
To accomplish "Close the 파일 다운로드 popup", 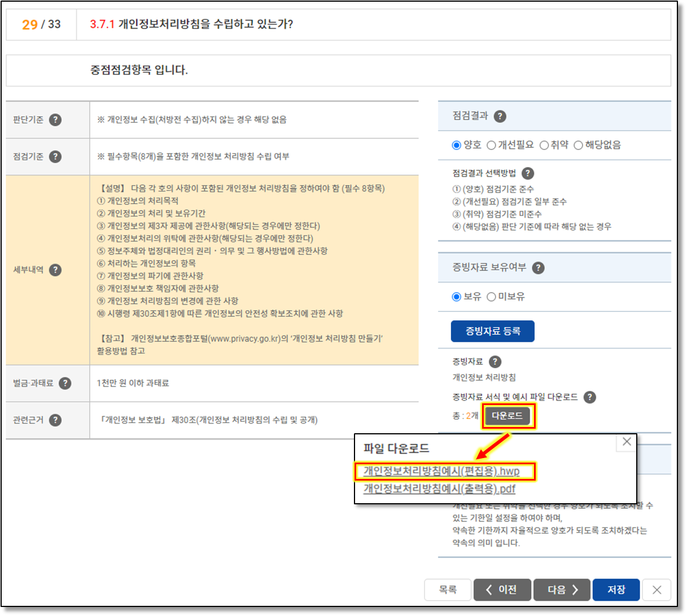I will [627, 442].
